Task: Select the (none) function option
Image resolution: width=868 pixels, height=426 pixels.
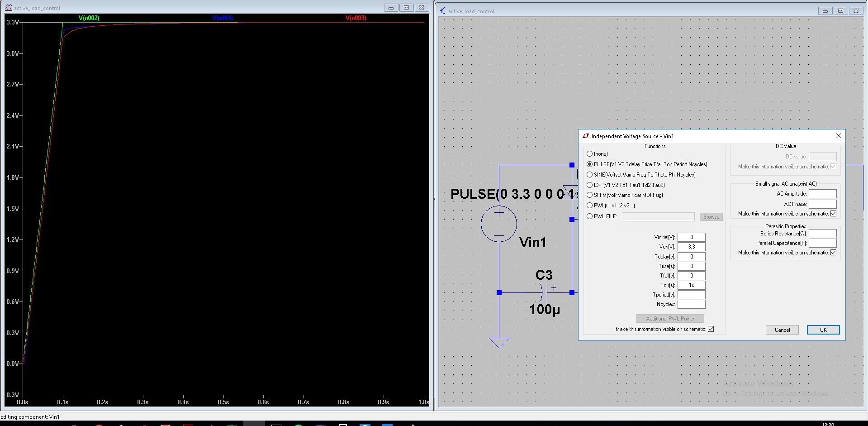Action: click(x=590, y=154)
